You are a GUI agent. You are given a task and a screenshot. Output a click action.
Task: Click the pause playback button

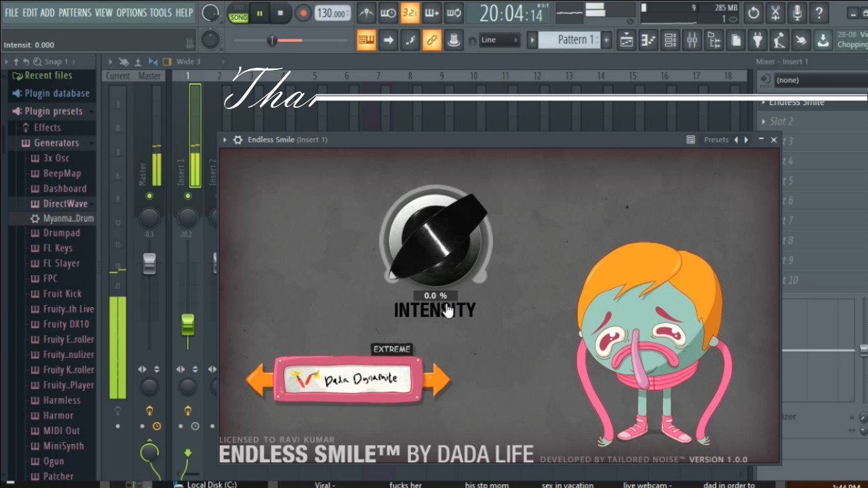click(x=260, y=14)
